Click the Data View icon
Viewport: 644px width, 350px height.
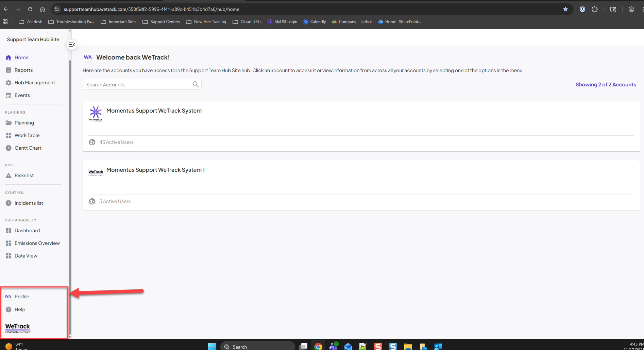click(x=9, y=256)
